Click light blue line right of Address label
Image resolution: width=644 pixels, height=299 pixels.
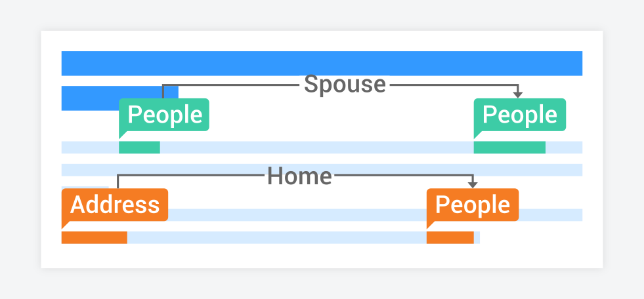tap(298, 215)
